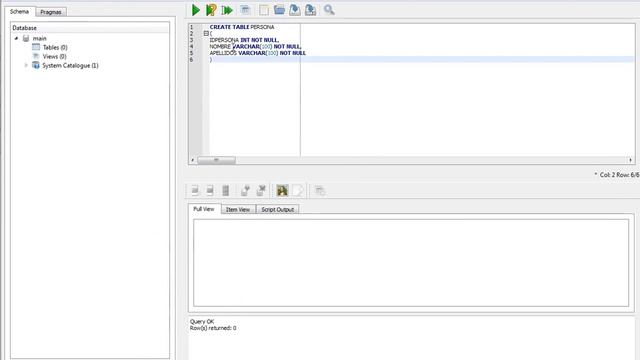
Task: Click the System Catalogue icon
Action: click(36, 65)
